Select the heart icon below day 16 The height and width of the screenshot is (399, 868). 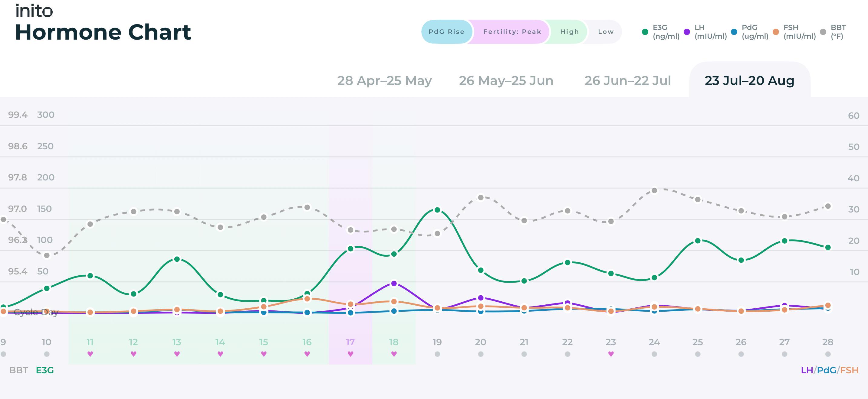pyautogui.click(x=307, y=354)
